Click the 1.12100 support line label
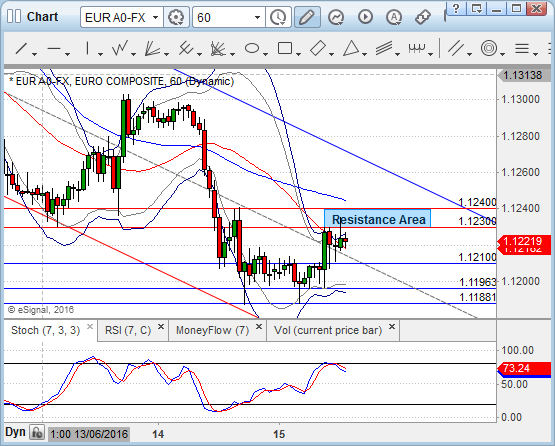 pos(477,257)
